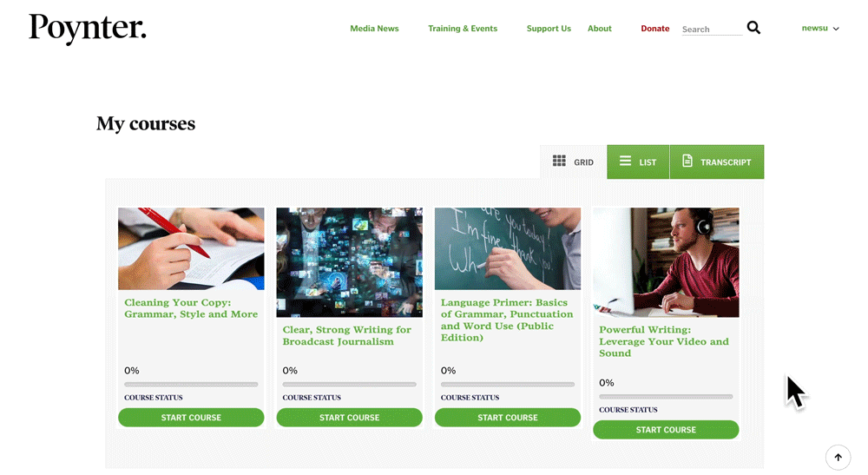Screen dimensions: 868x475
Task: Click the grid view icon
Action: [559, 162]
